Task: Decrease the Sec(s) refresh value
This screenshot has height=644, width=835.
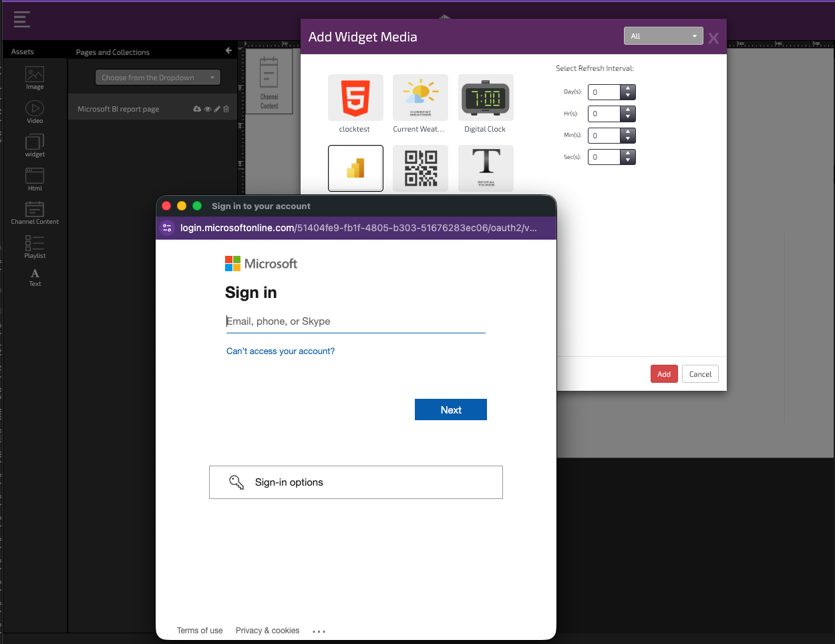Action: pos(628,161)
